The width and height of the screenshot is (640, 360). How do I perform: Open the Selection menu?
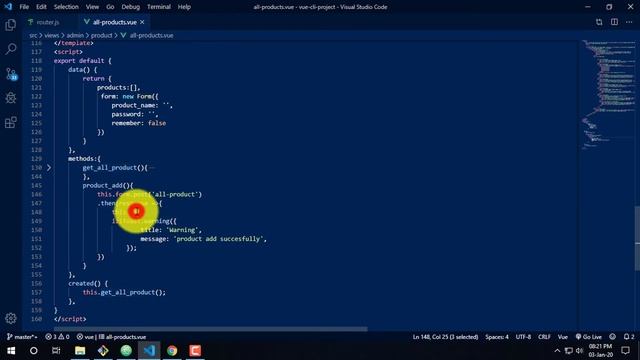tap(66, 7)
